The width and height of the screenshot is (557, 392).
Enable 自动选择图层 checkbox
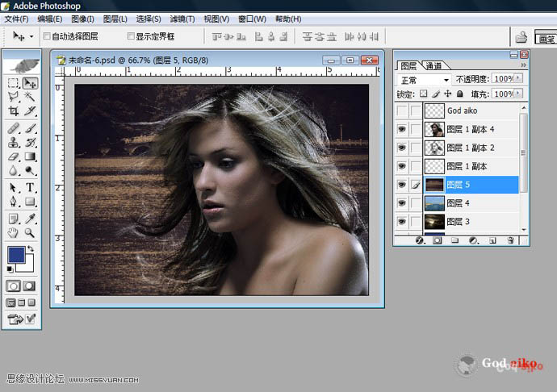(45, 36)
